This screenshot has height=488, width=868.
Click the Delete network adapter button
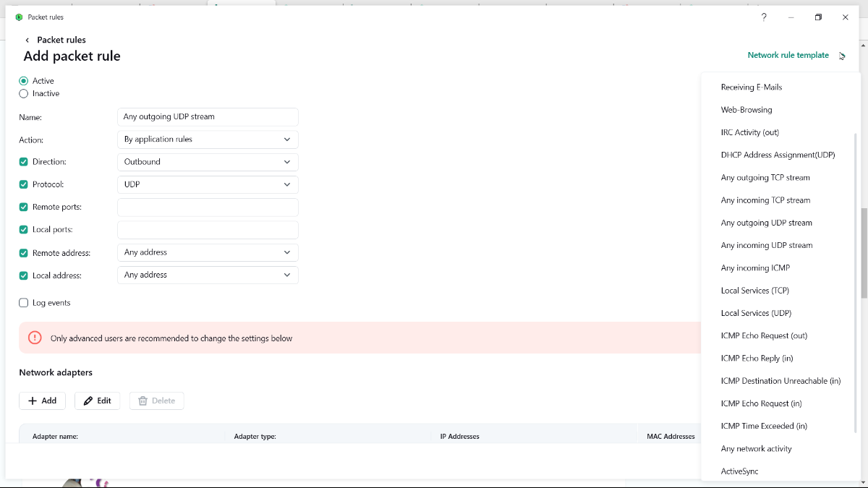tap(156, 401)
